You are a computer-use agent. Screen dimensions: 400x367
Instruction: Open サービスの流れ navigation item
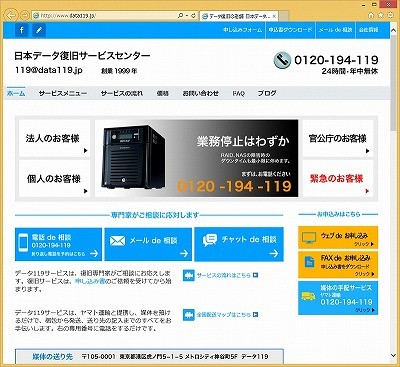point(122,94)
